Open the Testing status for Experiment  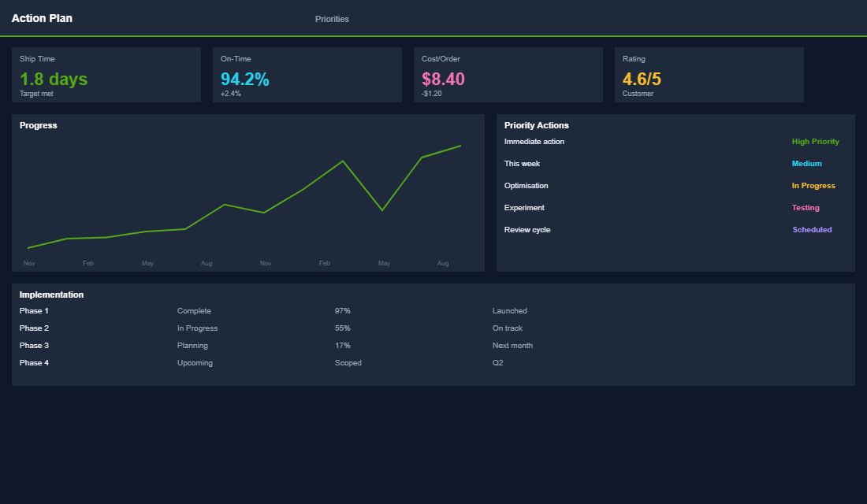click(x=806, y=207)
